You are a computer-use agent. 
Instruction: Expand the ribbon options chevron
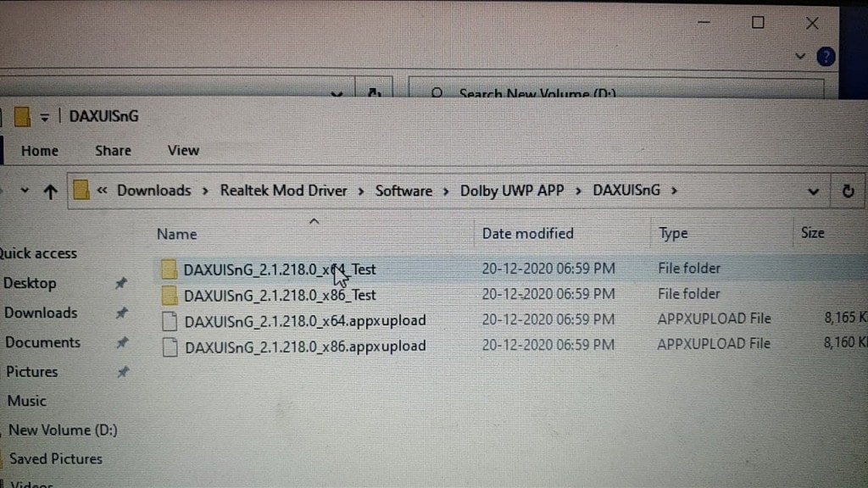coord(800,56)
